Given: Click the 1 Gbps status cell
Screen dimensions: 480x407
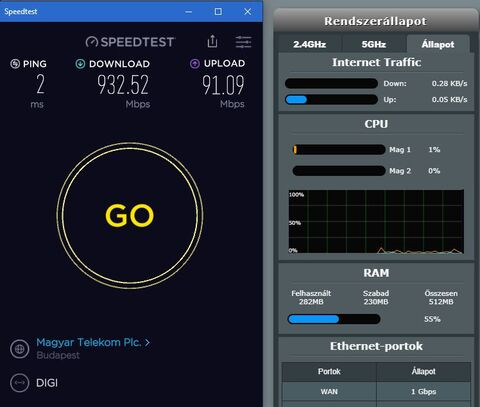Looking at the screenshot, I should (424, 392).
